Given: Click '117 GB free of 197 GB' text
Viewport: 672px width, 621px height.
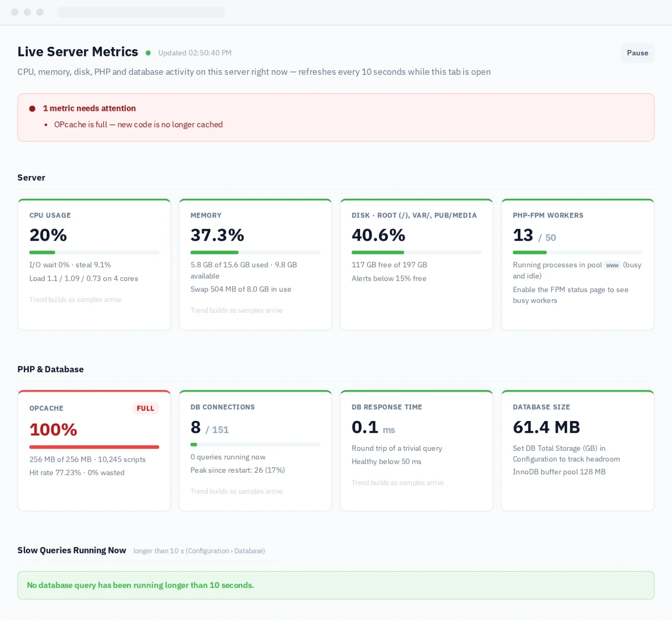Looking at the screenshot, I should [389, 265].
